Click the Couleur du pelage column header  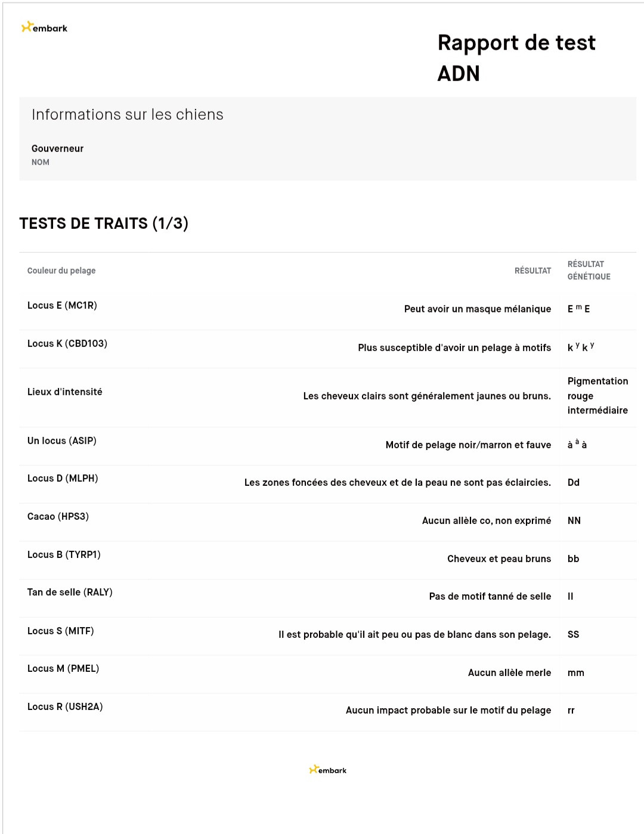pos(61,271)
